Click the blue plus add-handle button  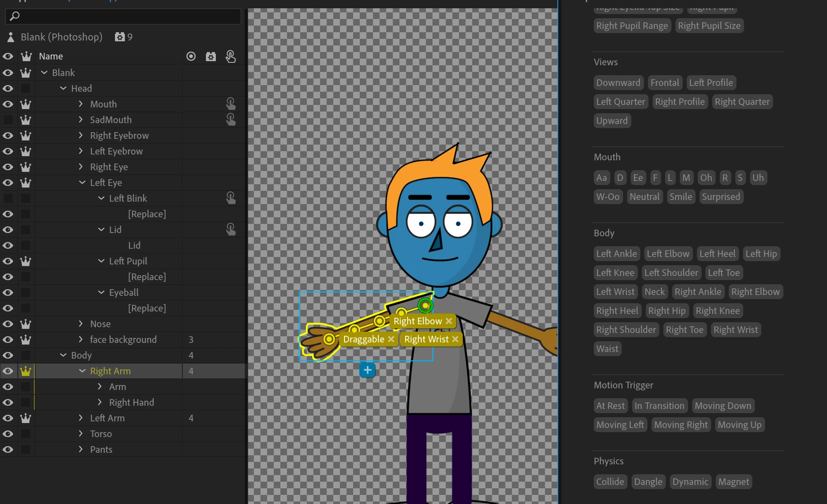point(367,370)
